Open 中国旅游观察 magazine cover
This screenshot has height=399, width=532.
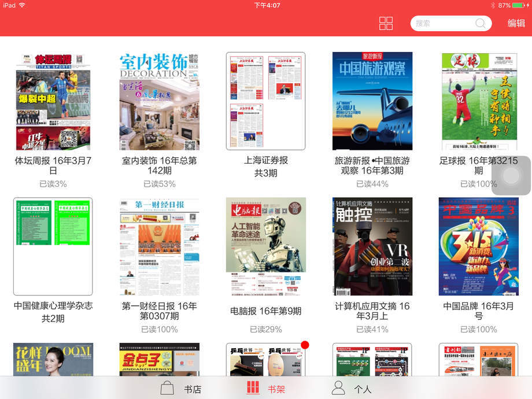(x=372, y=101)
